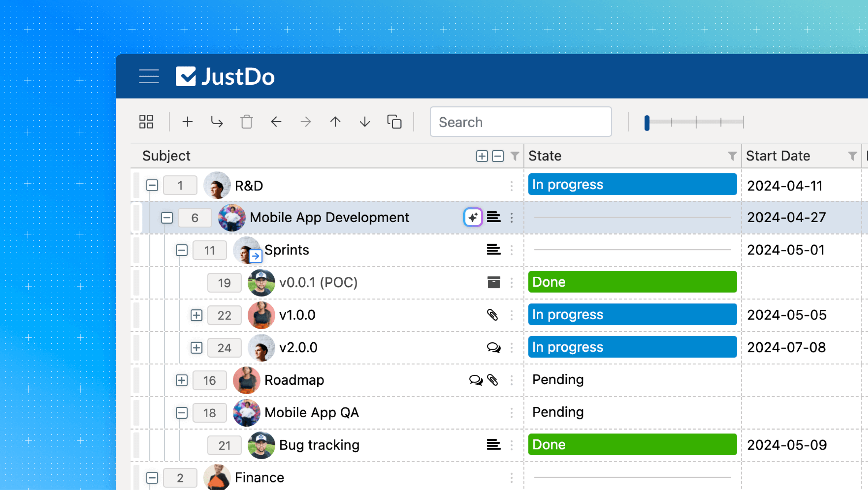Collapse all tasks in Subject header
The height and width of the screenshot is (490, 868).
(x=498, y=156)
